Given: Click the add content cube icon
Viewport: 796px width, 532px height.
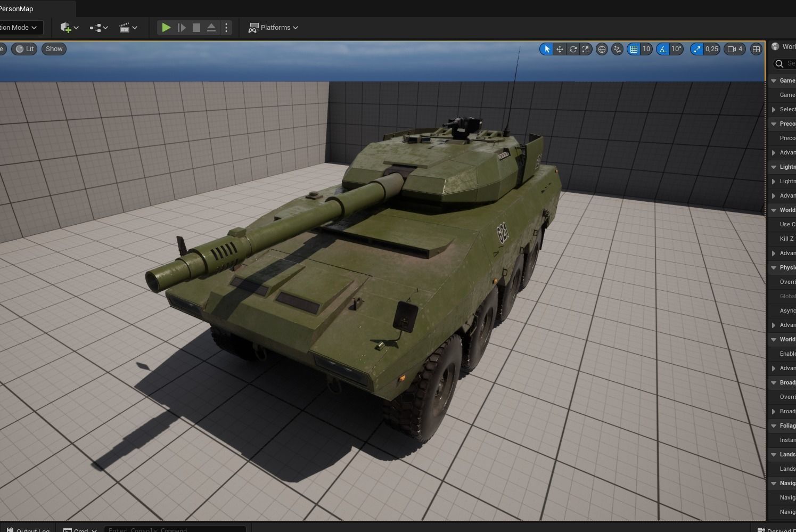Looking at the screenshot, I should (x=65, y=27).
